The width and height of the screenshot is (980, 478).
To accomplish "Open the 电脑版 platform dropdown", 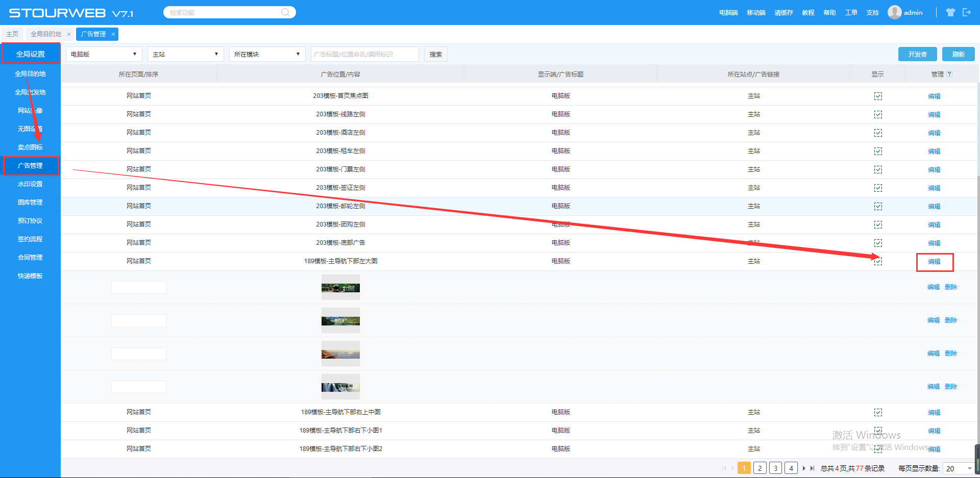I will coord(104,54).
